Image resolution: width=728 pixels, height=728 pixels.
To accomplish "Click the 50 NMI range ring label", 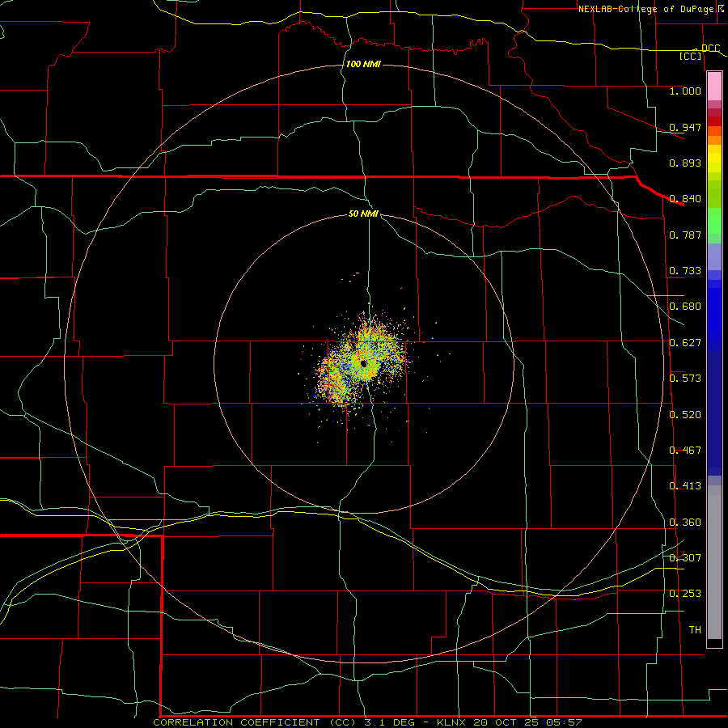I will pyautogui.click(x=363, y=214).
